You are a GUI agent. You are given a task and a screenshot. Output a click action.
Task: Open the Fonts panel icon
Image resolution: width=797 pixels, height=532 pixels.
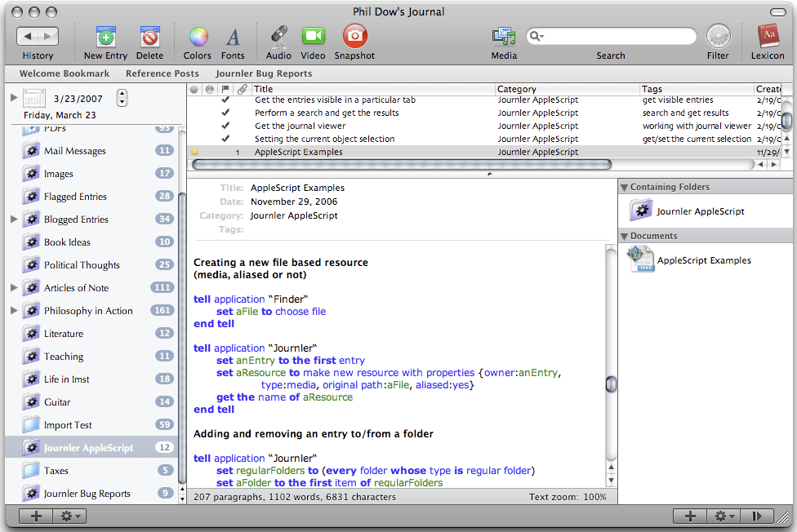pos(233,37)
